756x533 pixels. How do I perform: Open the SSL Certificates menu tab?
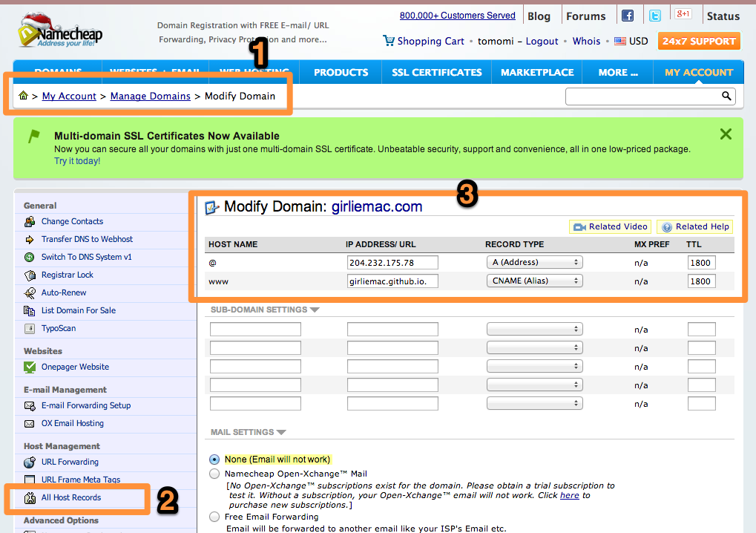[x=436, y=72]
